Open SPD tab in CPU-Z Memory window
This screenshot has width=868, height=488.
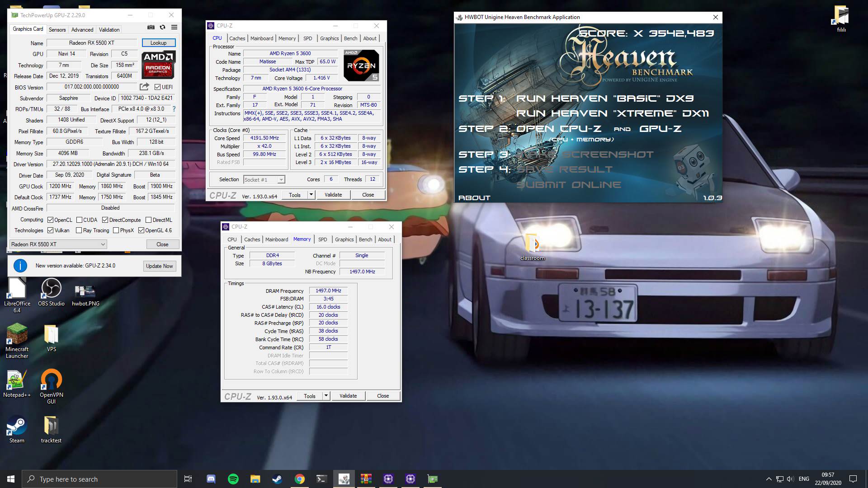(323, 239)
